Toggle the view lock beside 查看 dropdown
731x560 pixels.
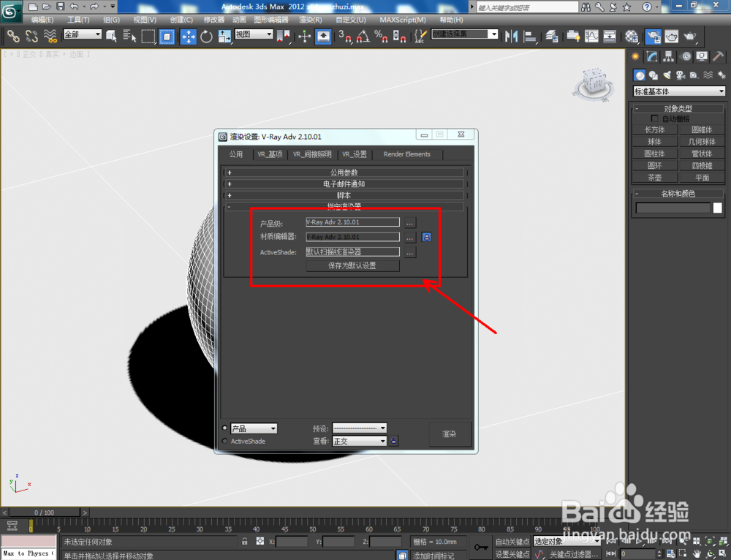click(x=394, y=441)
